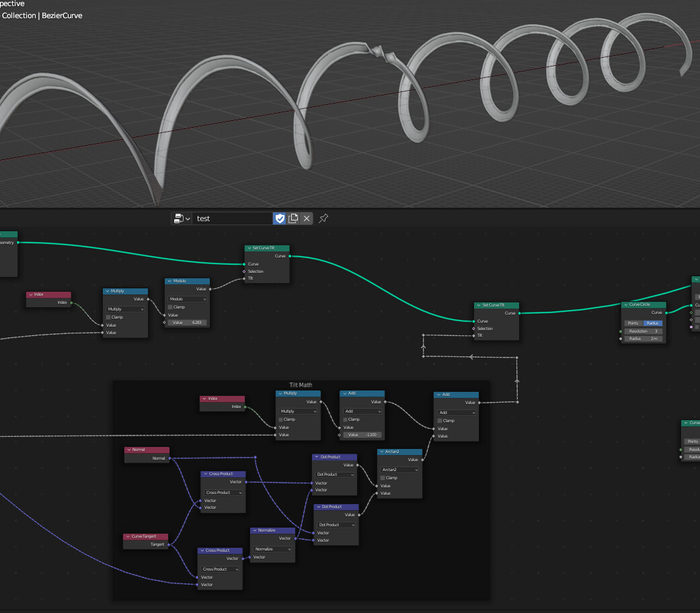
Task: Click the Normalize operation selector
Action: tap(272, 549)
